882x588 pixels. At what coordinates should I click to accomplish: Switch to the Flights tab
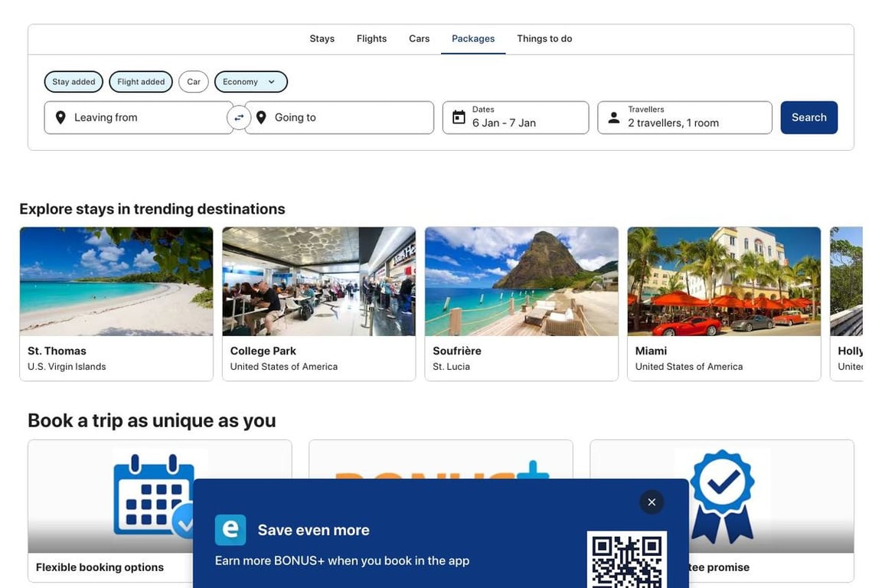click(371, 38)
